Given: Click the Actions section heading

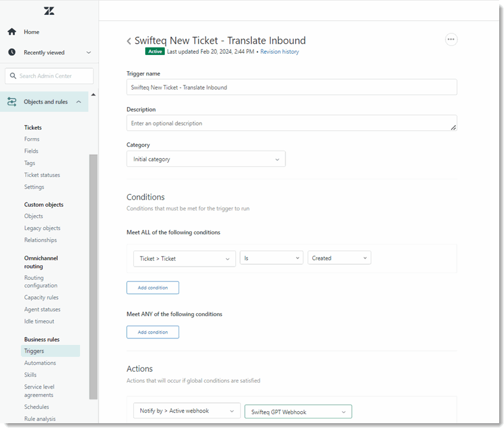Looking at the screenshot, I should pyautogui.click(x=140, y=369).
